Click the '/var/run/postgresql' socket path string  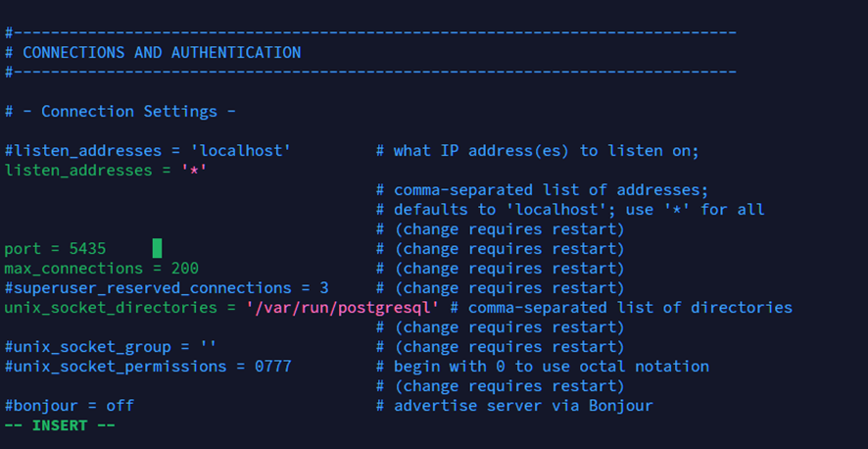pos(342,308)
